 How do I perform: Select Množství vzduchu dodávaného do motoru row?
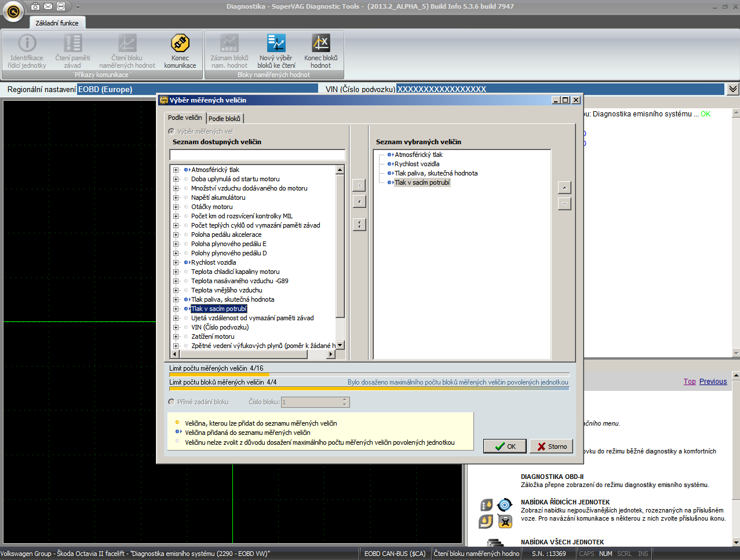point(249,188)
